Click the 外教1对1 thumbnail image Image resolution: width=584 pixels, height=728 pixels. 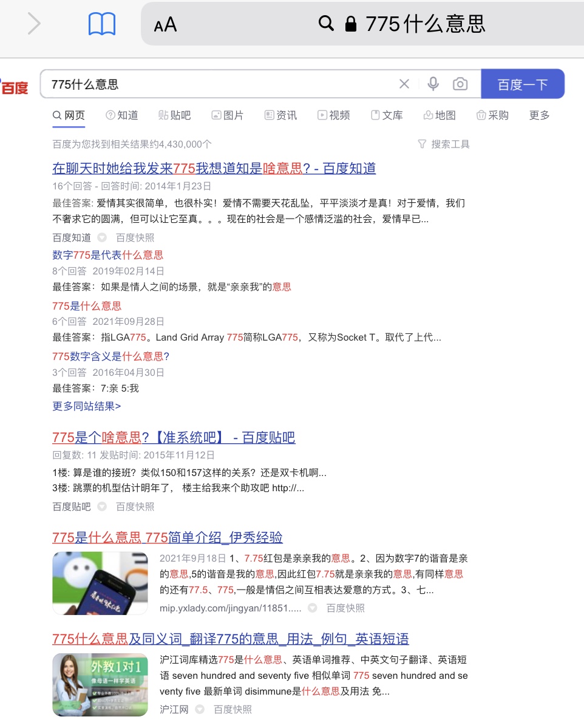pyautogui.click(x=100, y=685)
